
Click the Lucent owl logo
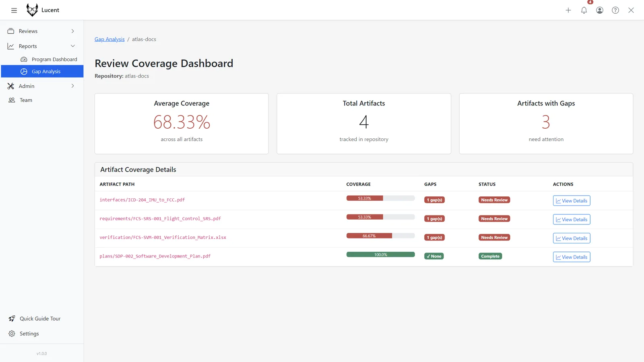[x=32, y=10]
